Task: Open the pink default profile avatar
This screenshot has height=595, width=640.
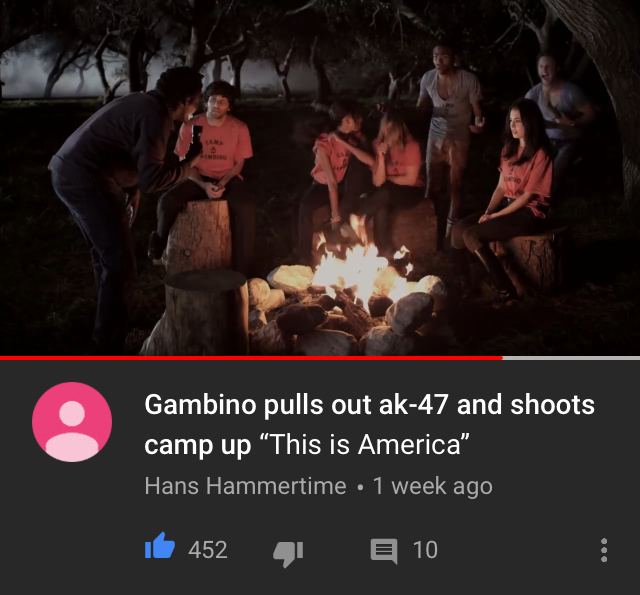Action: click(72, 422)
